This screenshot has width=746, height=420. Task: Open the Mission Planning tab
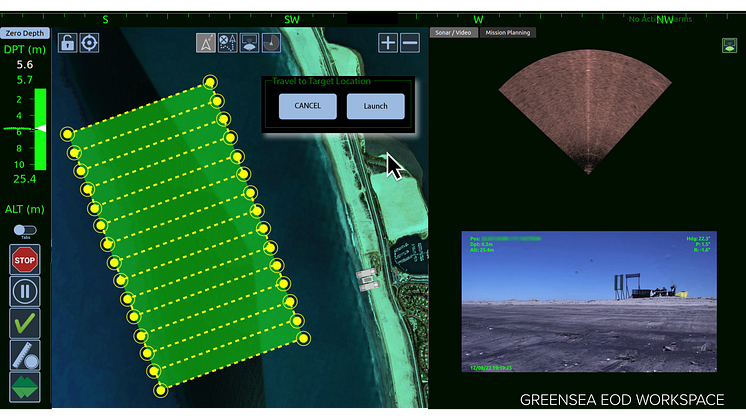(x=508, y=32)
